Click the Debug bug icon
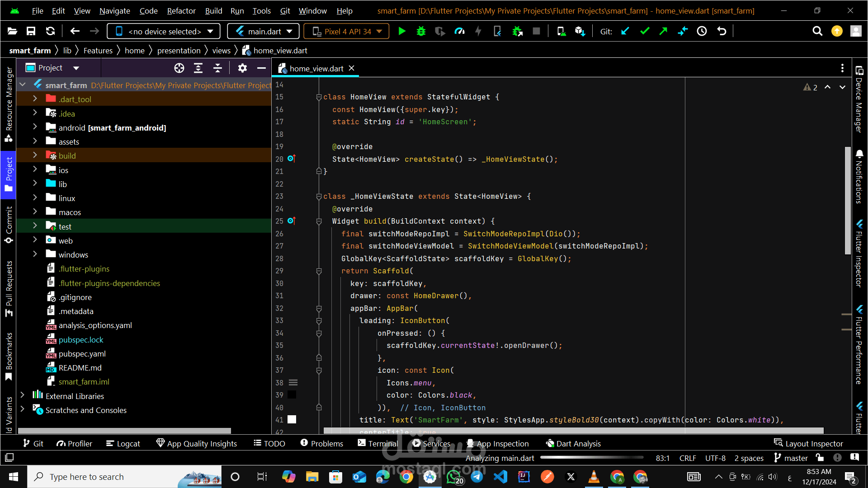This screenshot has width=868, height=488. (x=421, y=31)
